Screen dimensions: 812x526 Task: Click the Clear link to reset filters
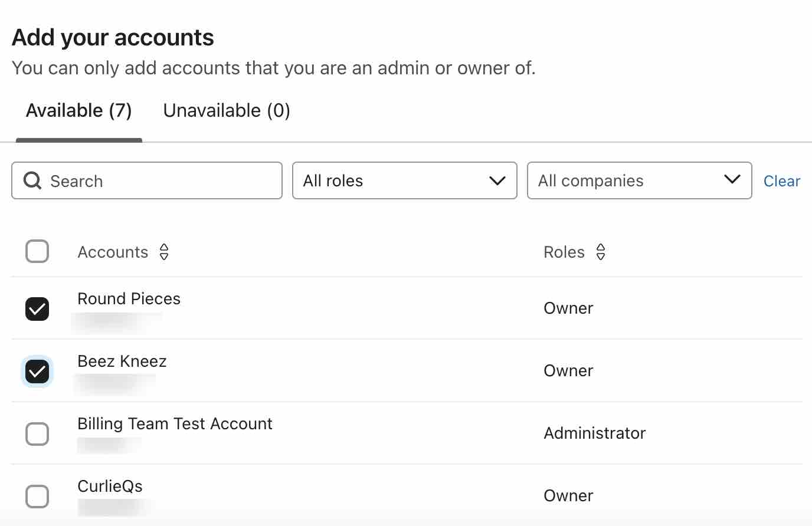[781, 180]
